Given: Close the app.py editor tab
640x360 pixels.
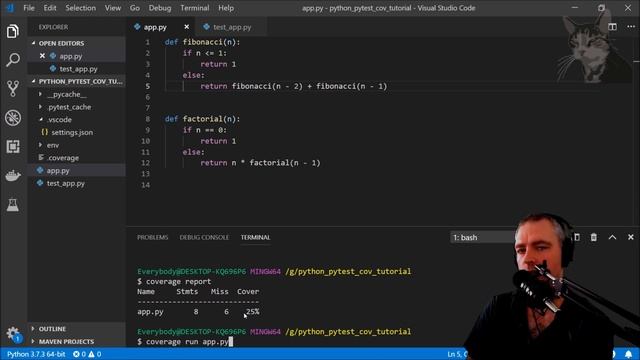Looking at the screenshot, I should click(x=187, y=27).
